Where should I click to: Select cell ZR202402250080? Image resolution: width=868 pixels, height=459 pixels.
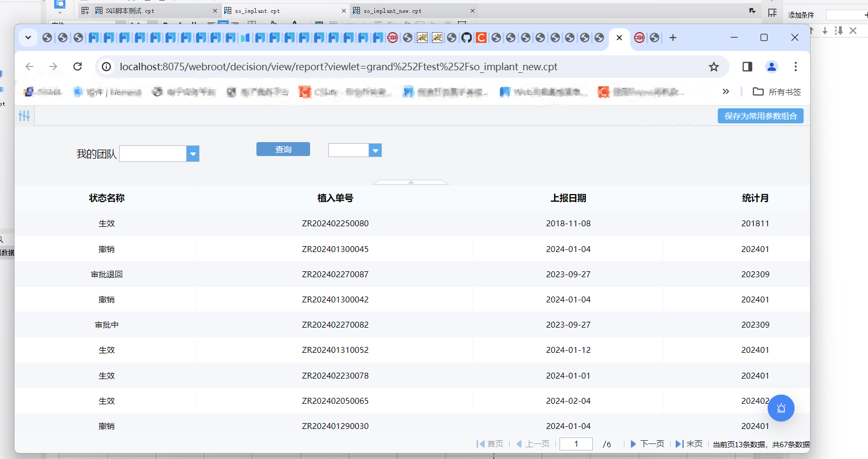tap(335, 223)
